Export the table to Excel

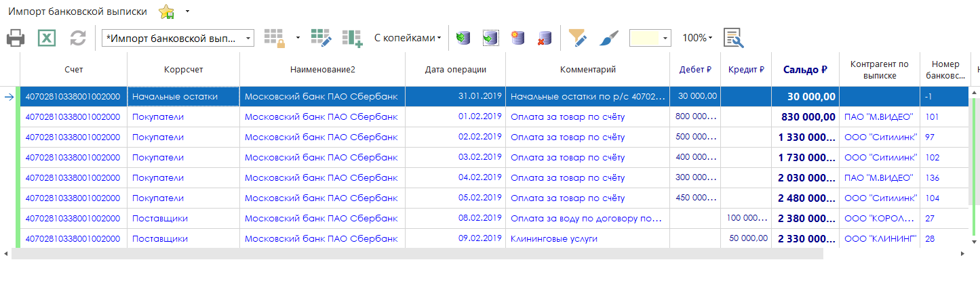click(x=46, y=39)
